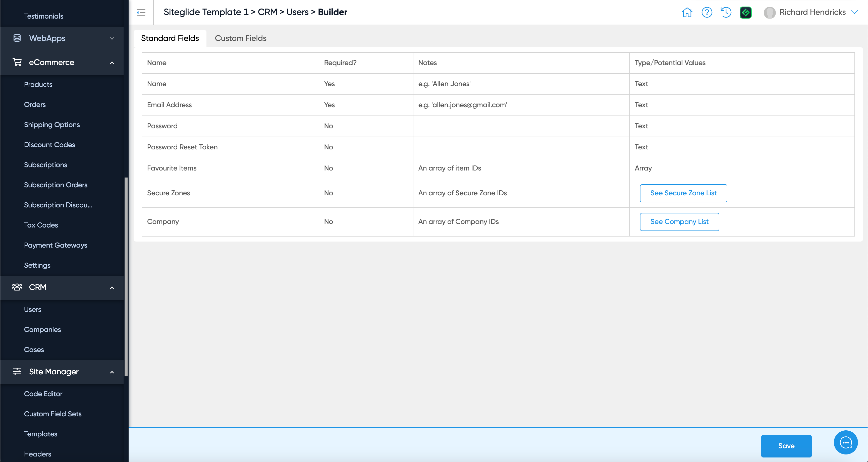Open Users under CRM

coord(33,309)
